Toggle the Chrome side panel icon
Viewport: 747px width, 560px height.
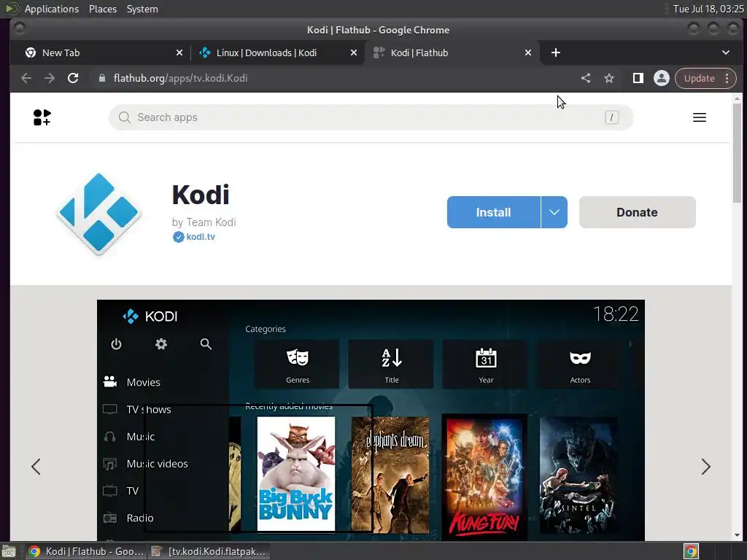click(638, 78)
